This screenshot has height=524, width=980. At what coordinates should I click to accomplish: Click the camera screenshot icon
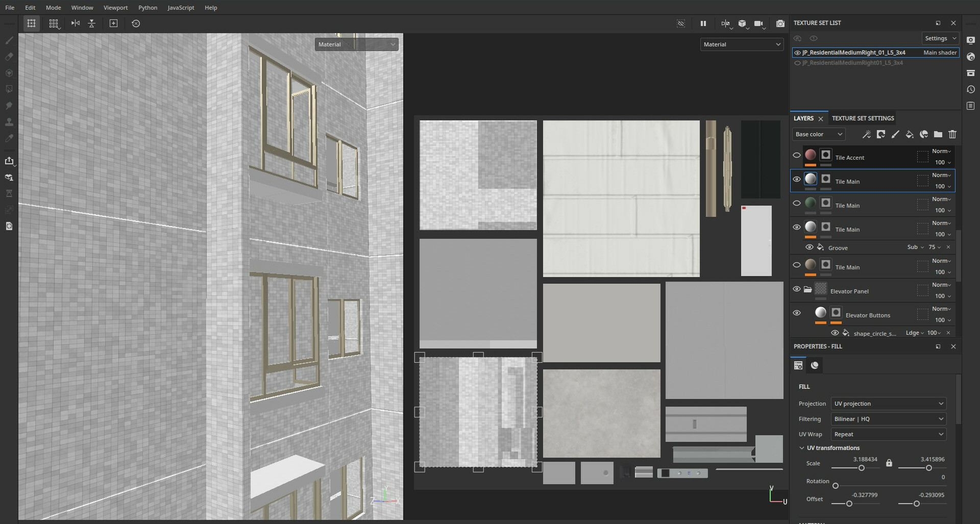[780, 23]
